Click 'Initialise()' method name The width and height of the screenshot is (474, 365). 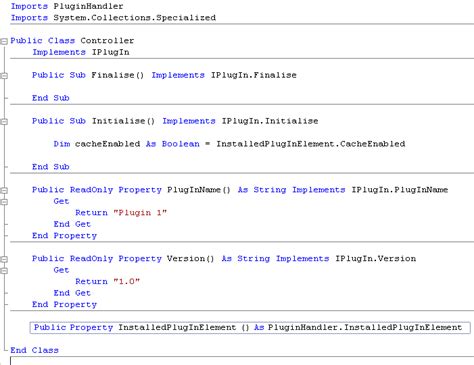coord(123,121)
